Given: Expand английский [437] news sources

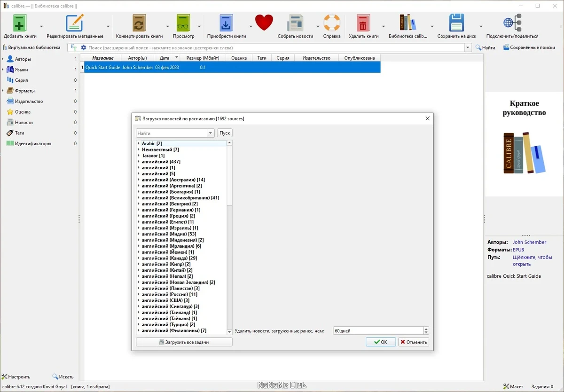Looking at the screenshot, I should point(139,162).
